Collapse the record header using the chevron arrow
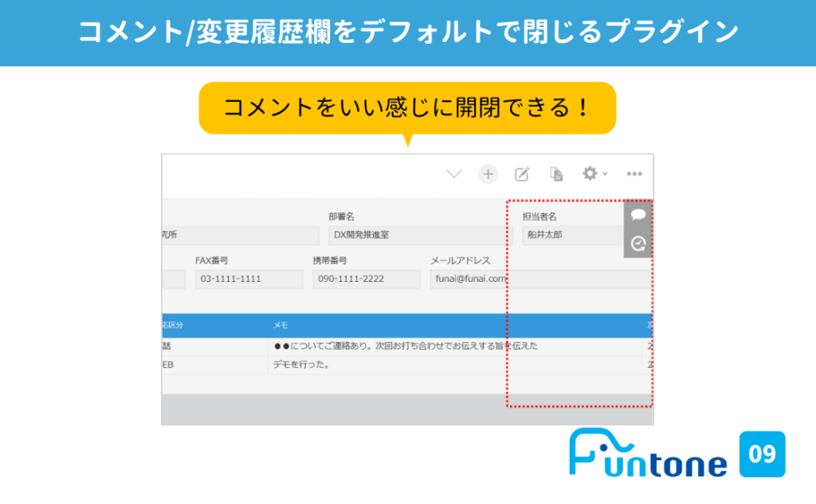Screen dimensions: 816x504 (x=454, y=174)
